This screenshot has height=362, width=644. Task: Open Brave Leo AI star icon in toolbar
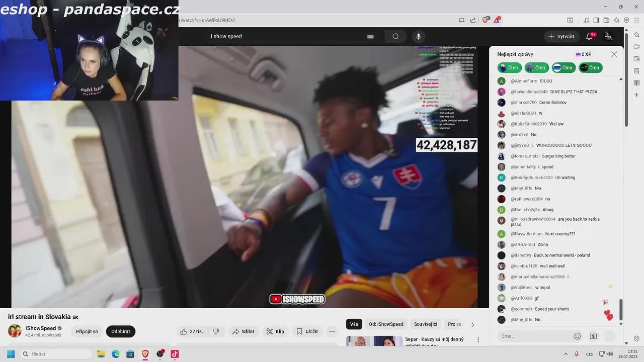coord(616,20)
